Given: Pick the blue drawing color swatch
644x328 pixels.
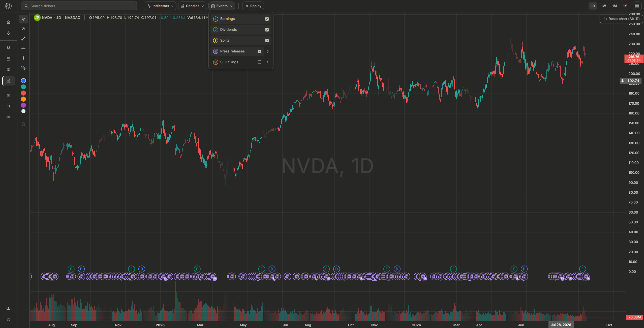Looking at the screenshot, I should pyautogui.click(x=23, y=81).
